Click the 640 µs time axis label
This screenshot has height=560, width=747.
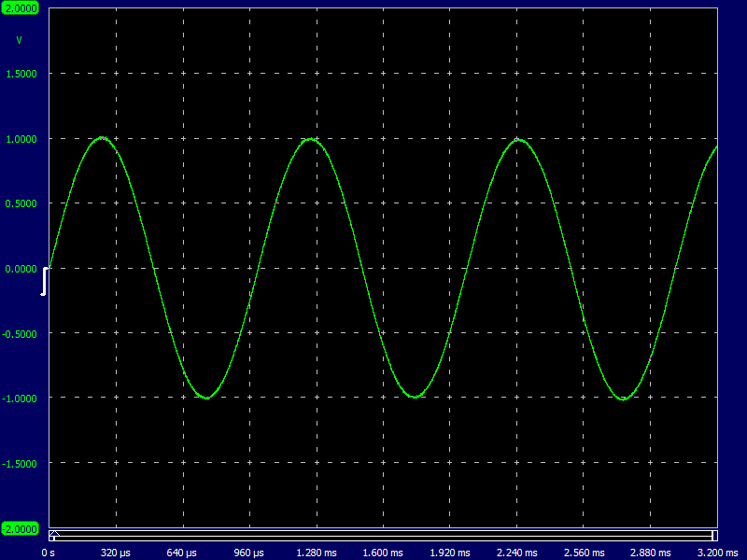[181, 553]
